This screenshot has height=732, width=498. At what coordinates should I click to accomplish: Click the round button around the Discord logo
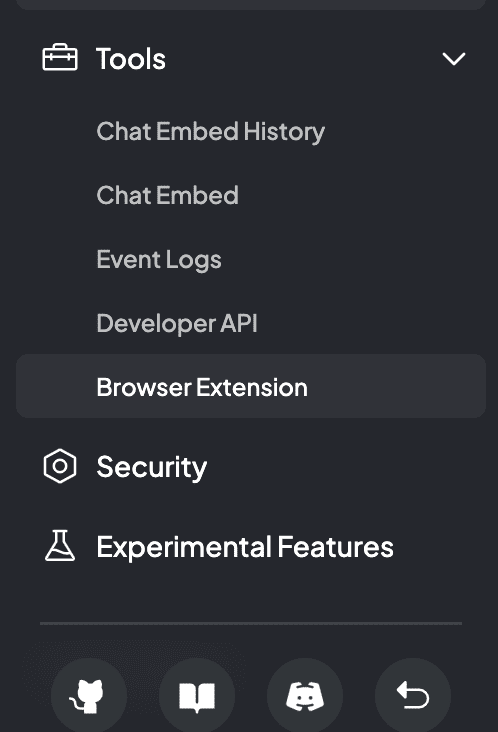pyautogui.click(x=305, y=696)
